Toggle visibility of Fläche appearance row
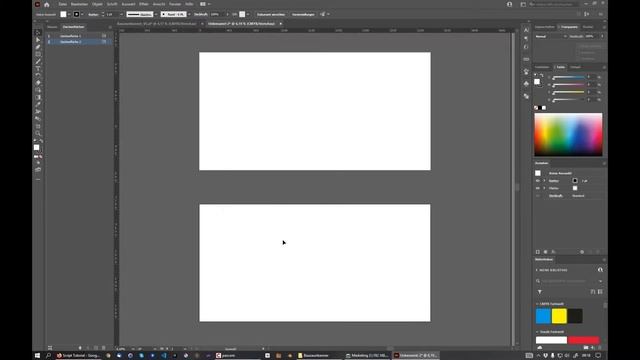This screenshot has width=640, height=360. (538, 188)
